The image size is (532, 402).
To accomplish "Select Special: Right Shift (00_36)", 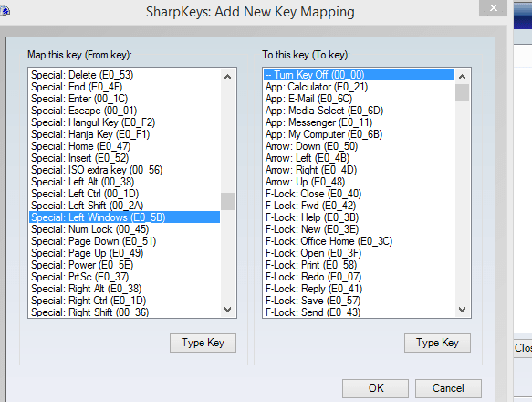I will click(x=124, y=312).
